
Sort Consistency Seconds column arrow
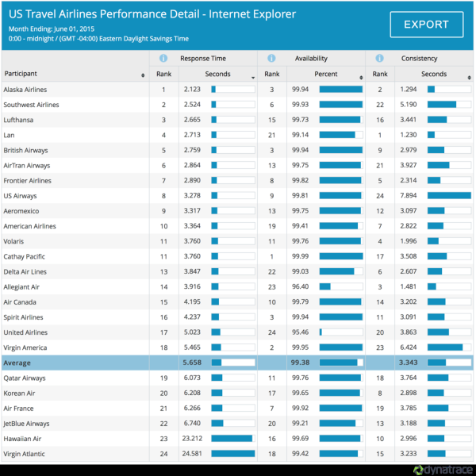click(469, 78)
